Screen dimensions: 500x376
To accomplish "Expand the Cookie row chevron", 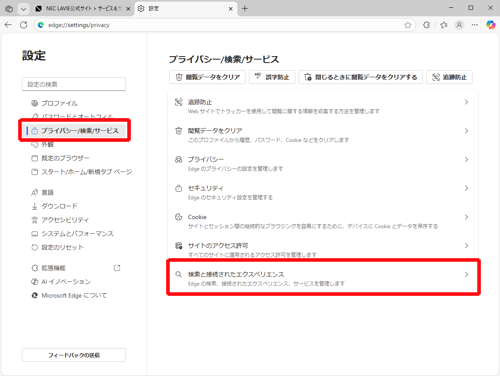I will [466, 217].
